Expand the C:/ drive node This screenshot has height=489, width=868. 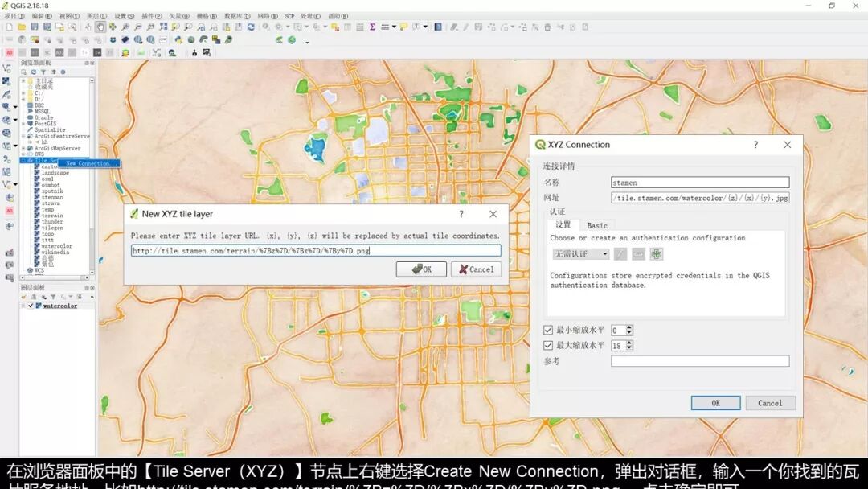23,93
